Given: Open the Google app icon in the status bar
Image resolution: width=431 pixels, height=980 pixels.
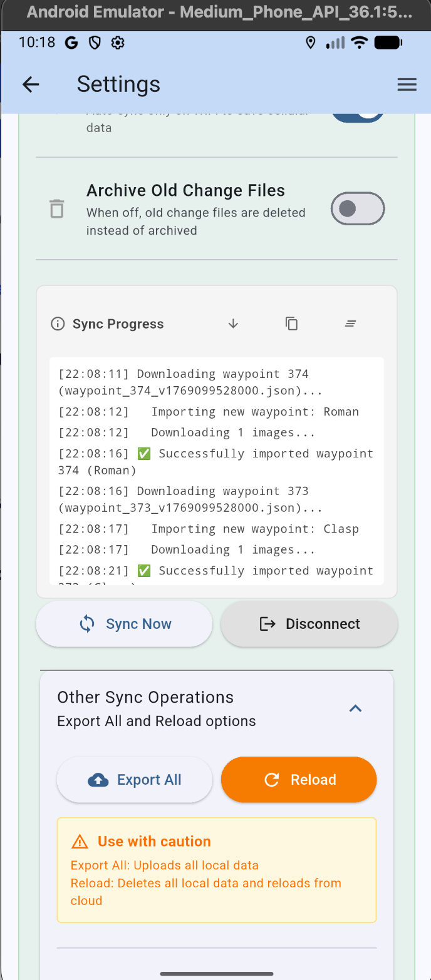Looking at the screenshot, I should tap(71, 43).
